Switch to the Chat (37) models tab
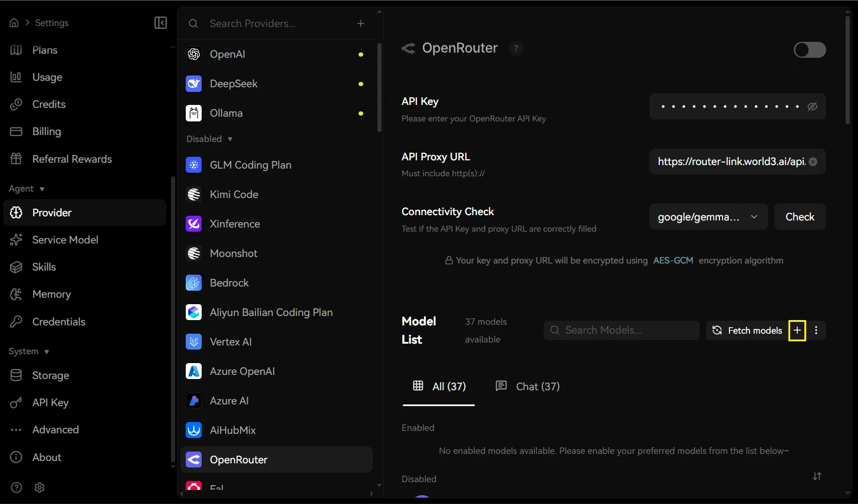The height and width of the screenshot is (504, 858). coord(527,387)
